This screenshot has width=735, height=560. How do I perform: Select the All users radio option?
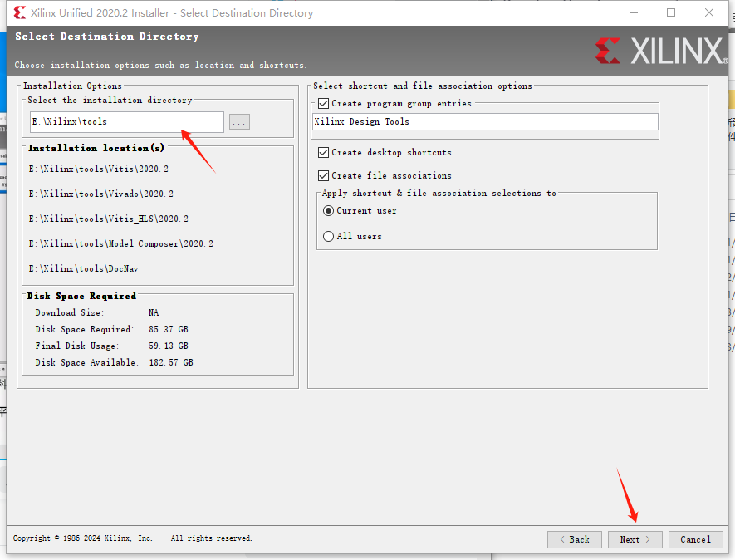(x=329, y=237)
